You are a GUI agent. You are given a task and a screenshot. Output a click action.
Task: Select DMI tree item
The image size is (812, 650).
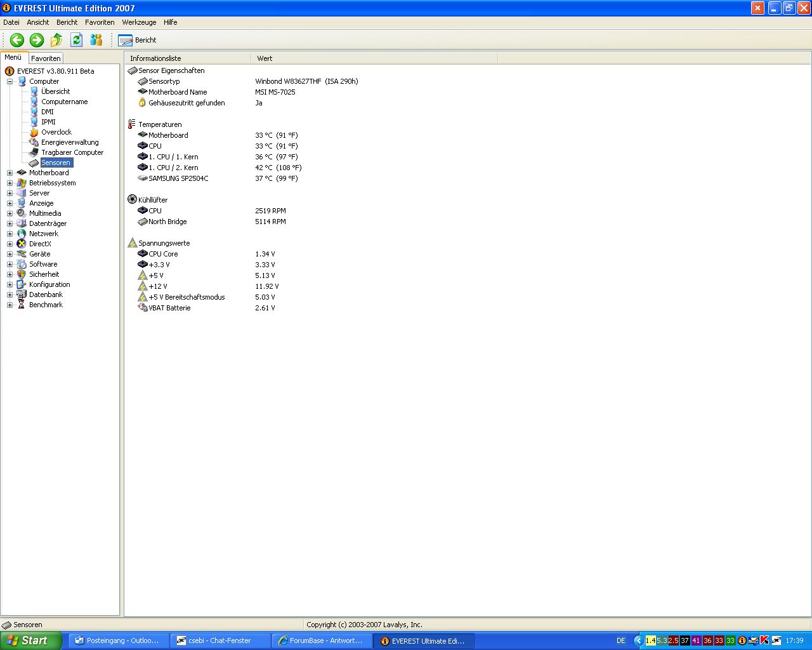click(48, 112)
